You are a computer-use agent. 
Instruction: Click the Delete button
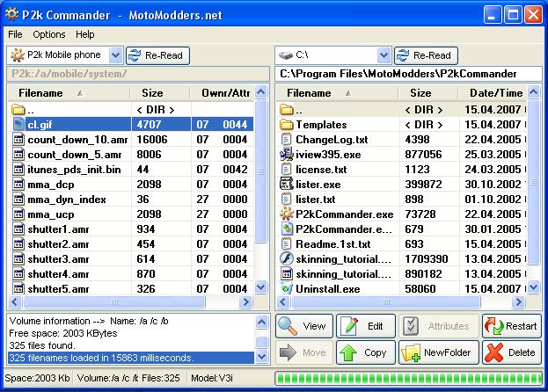(x=512, y=352)
